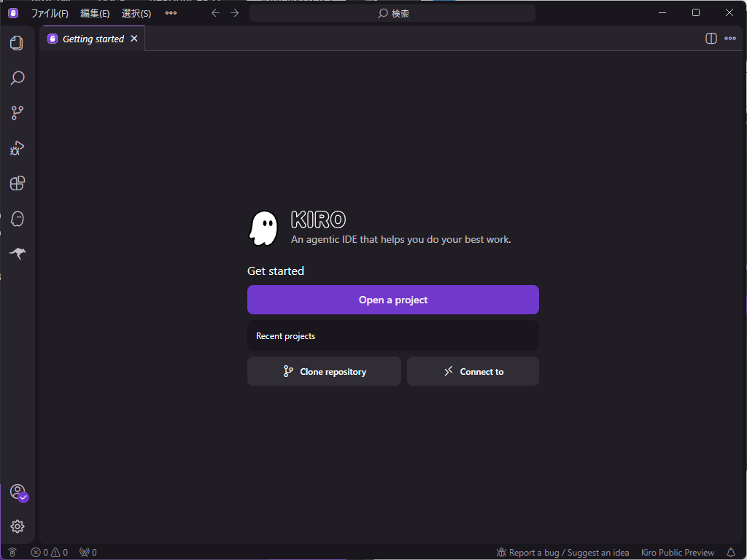Click the 検索 command search box

click(392, 13)
